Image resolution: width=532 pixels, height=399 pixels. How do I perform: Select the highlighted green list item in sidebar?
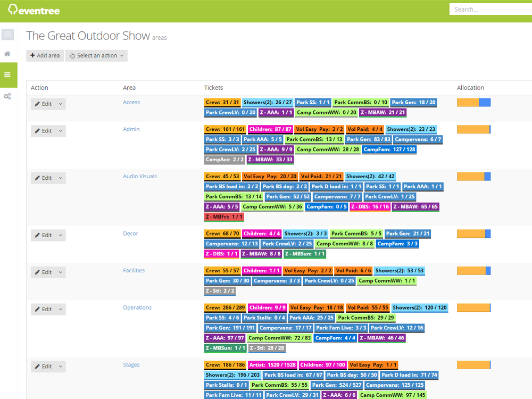[x=8, y=74]
